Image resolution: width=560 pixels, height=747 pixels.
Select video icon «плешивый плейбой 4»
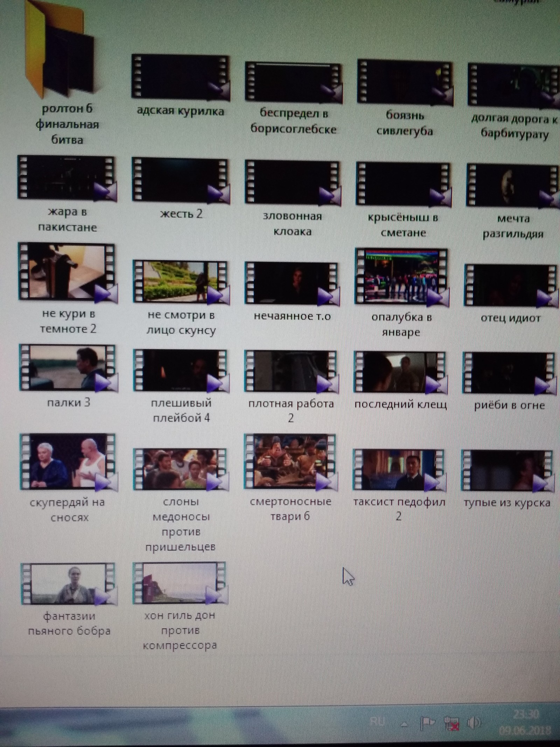coord(181,371)
